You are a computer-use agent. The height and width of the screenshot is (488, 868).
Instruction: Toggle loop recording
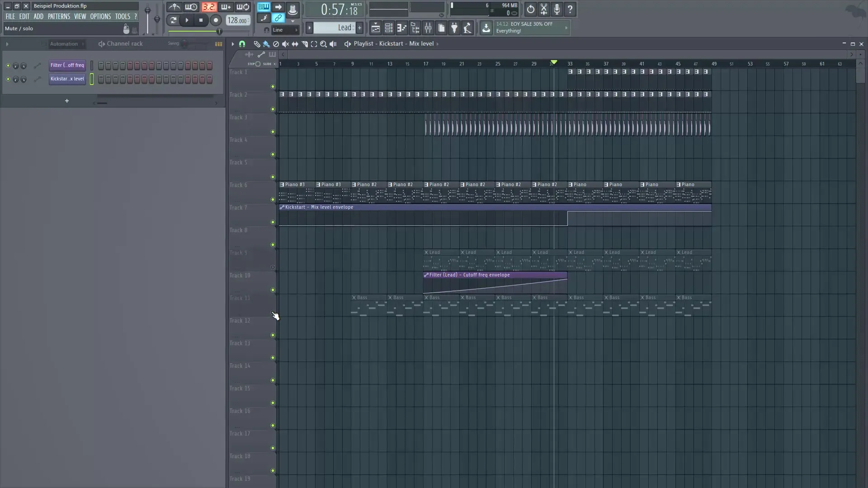point(243,7)
